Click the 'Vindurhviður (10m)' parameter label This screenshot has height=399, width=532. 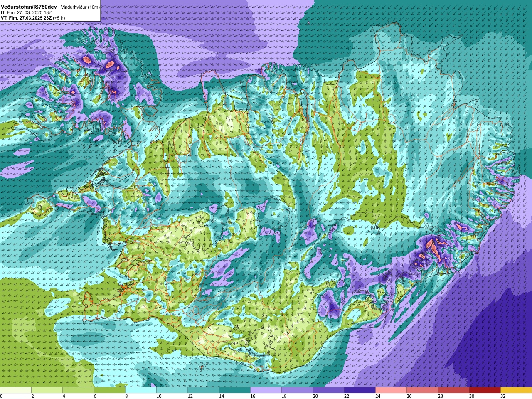(81, 7)
